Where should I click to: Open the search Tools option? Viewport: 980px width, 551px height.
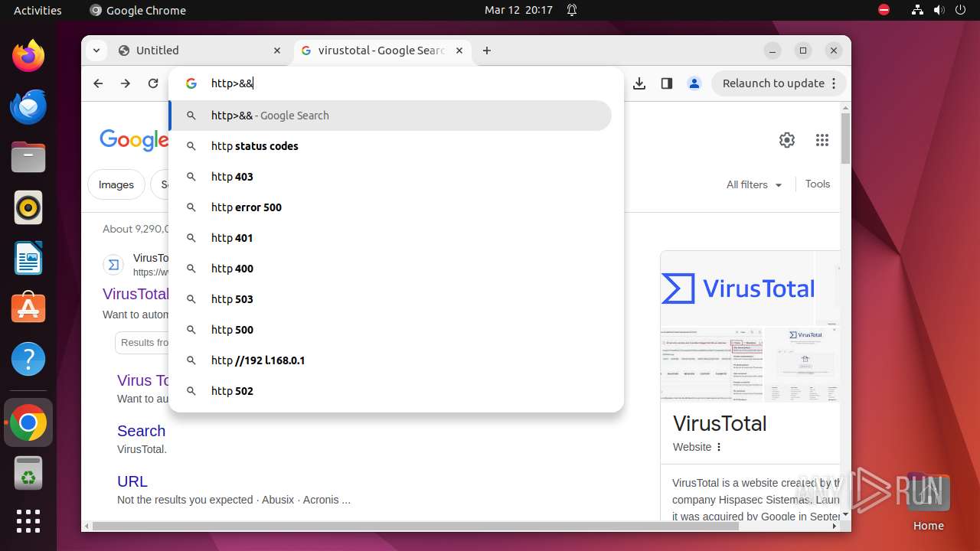818,184
